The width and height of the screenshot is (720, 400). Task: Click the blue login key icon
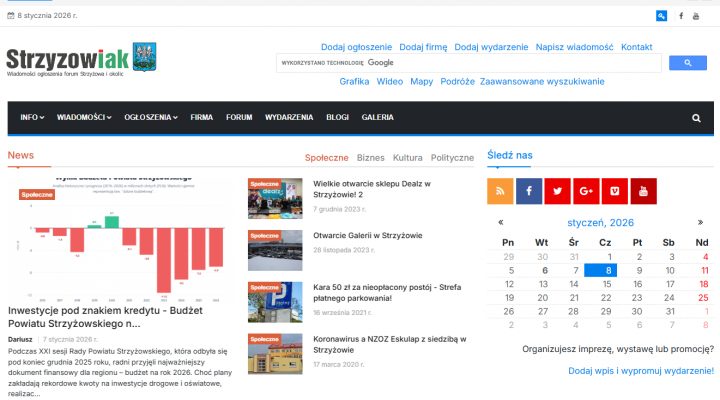click(661, 16)
